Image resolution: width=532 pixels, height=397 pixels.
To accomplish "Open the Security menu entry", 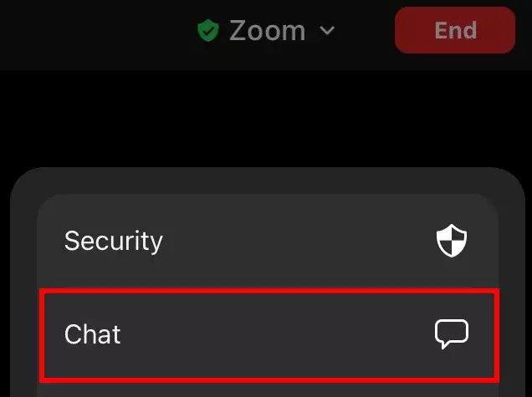I will tap(268, 242).
